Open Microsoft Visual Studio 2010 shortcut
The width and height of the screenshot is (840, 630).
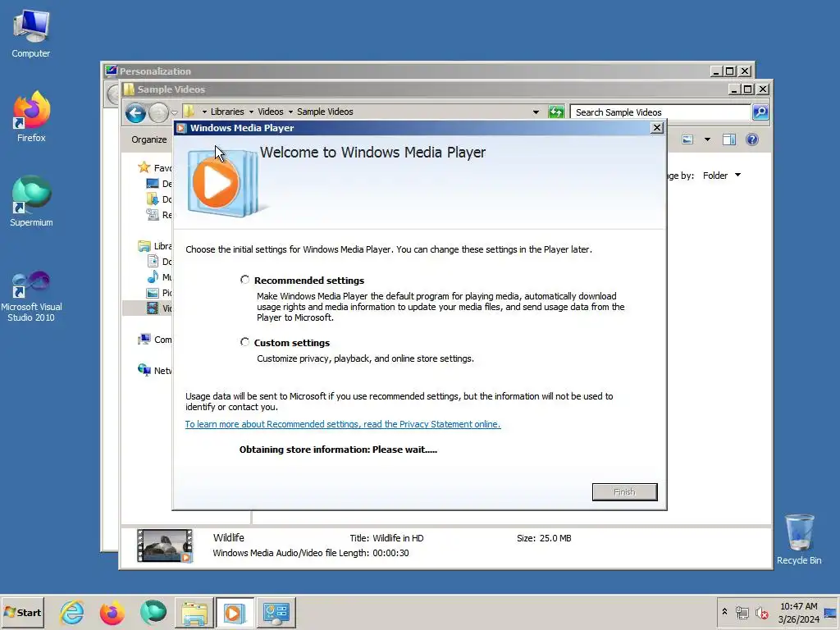[31, 296]
